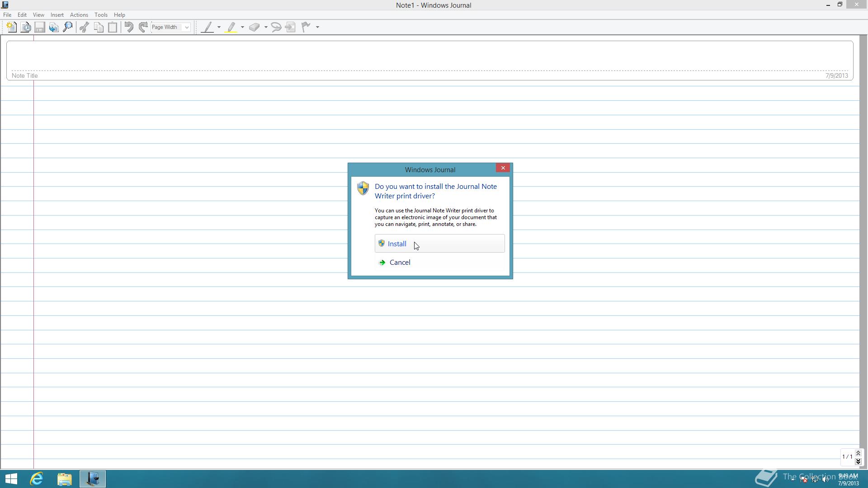
Task: Click the Redo arrow icon
Action: tap(143, 27)
